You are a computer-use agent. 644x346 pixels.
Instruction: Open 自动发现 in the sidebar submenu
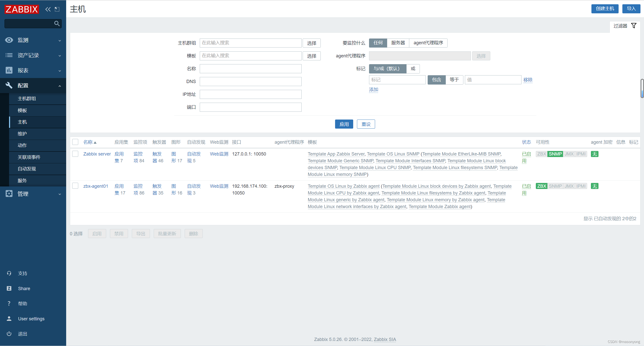27,169
